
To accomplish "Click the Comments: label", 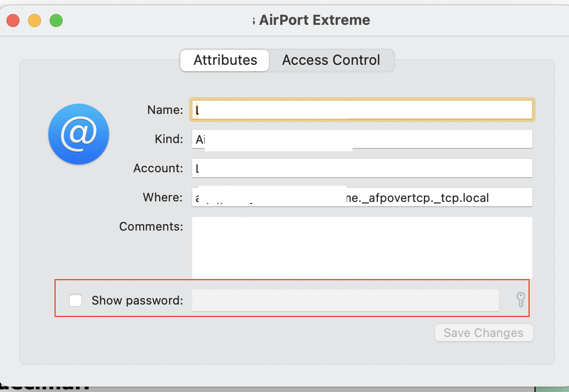I will 151,226.
